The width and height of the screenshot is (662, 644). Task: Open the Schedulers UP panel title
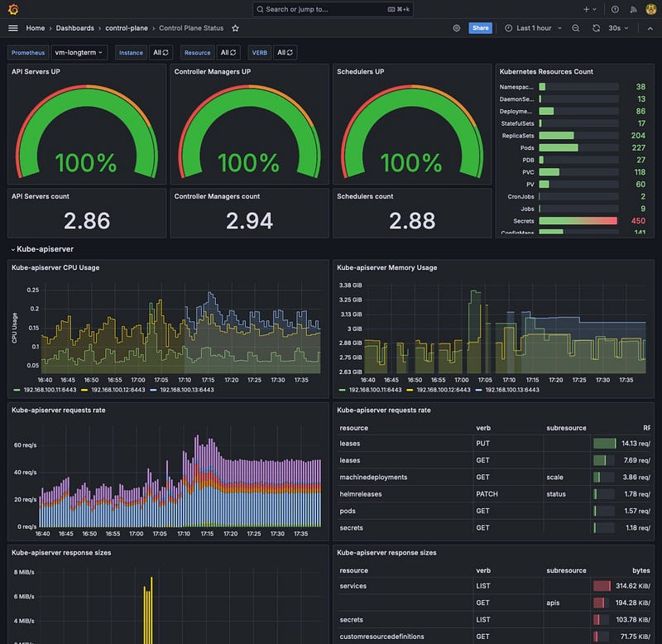pyautogui.click(x=360, y=72)
